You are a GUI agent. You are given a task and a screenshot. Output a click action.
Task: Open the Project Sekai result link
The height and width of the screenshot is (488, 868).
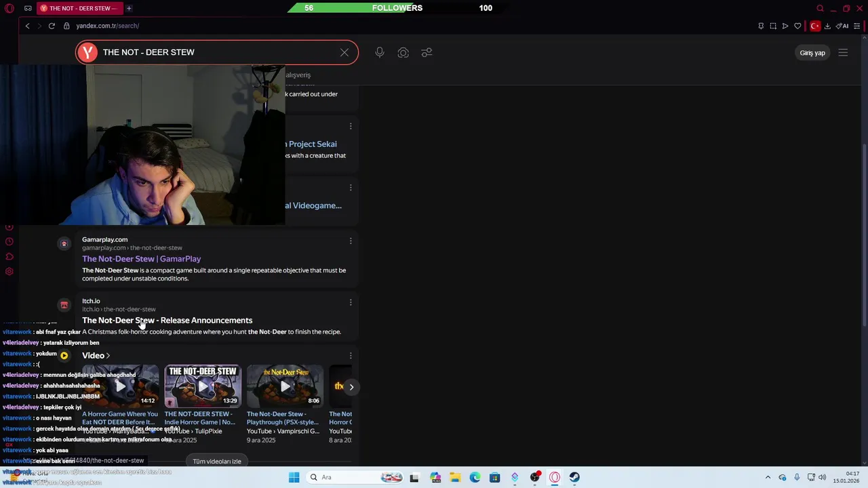tap(311, 144)
